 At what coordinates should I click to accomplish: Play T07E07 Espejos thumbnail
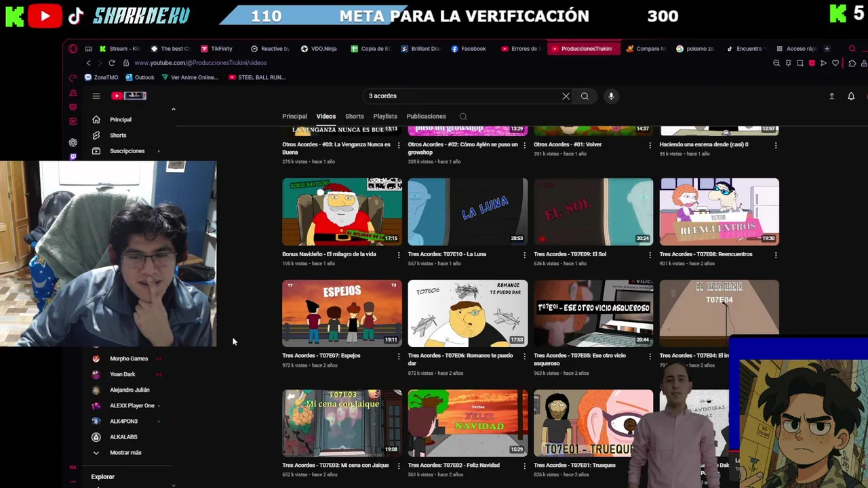342,313
